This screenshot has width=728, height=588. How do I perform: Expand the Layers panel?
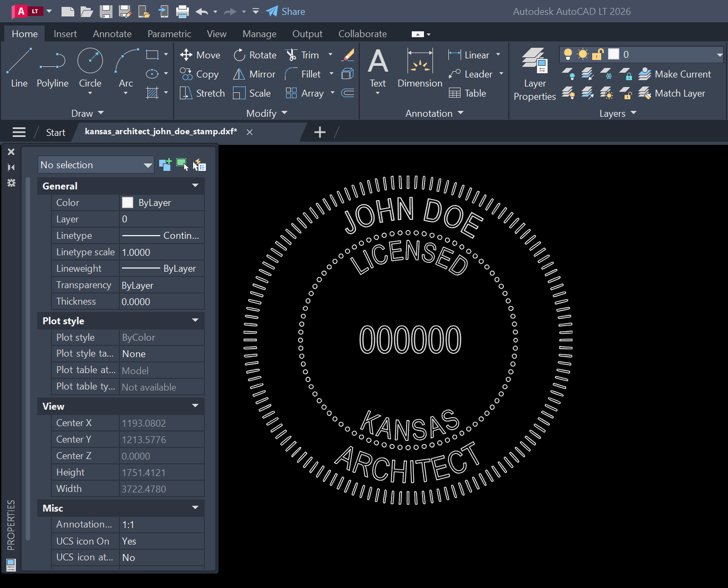pos(618,113)
